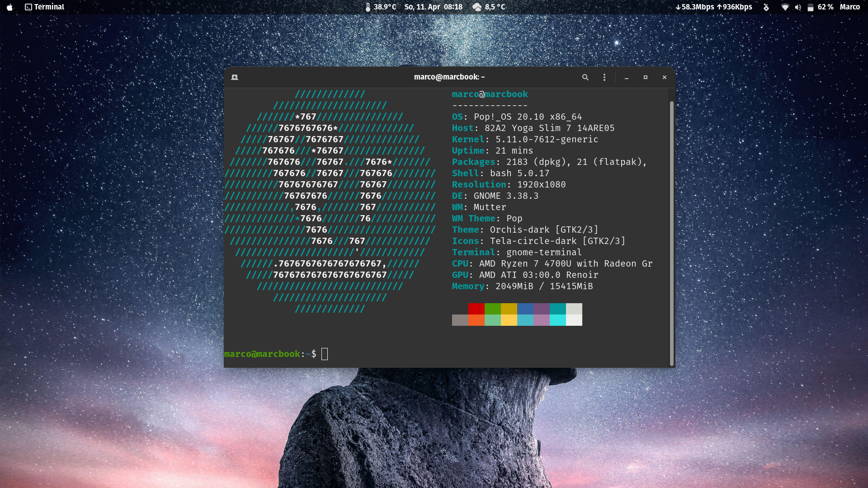Open the Terminal app menu in top bar

click(44, 7)
